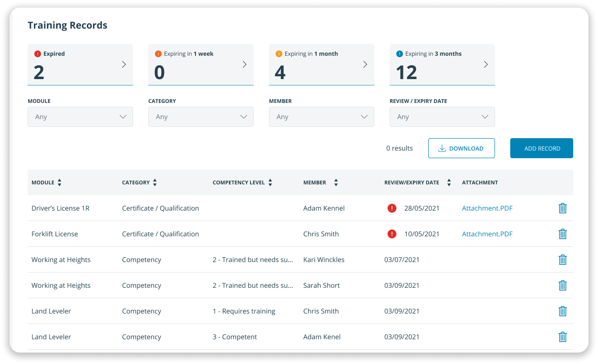Click the 03/07/2021 expiry date

402,260
